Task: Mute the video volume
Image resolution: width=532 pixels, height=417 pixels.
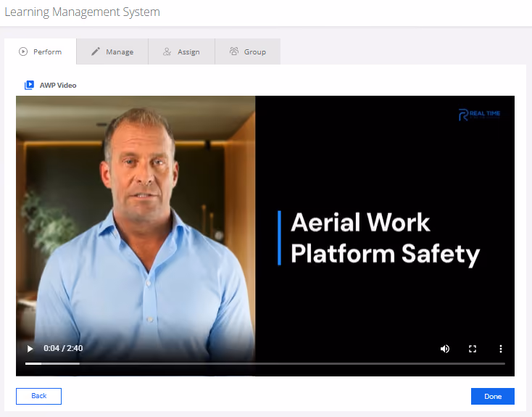Action: [x=445, y=349]
